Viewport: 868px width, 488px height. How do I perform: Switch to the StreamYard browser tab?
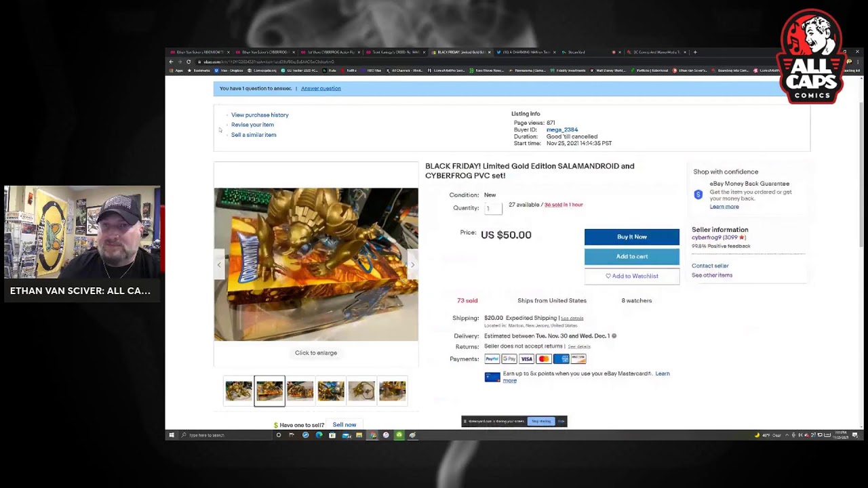tap(576, 52)
